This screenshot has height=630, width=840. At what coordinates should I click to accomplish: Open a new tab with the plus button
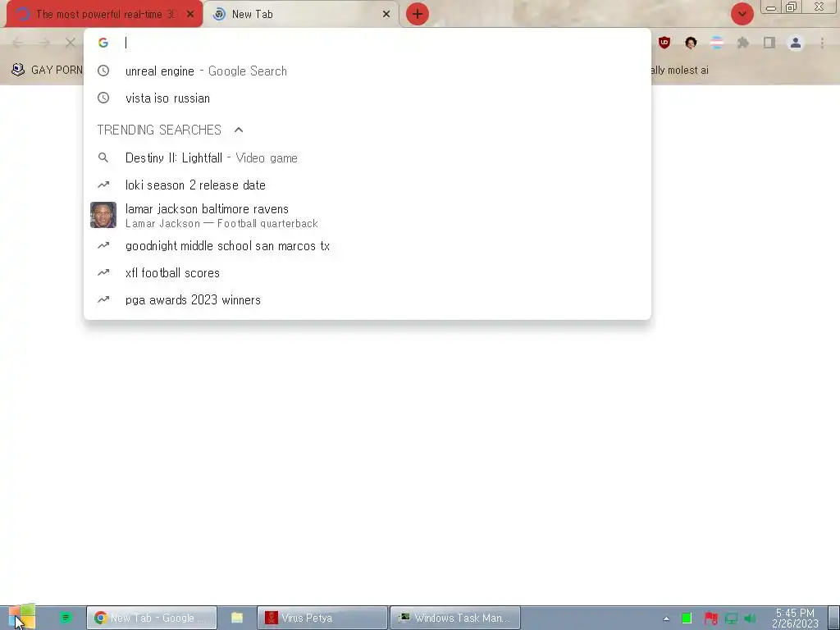click(x=418, y=15)
